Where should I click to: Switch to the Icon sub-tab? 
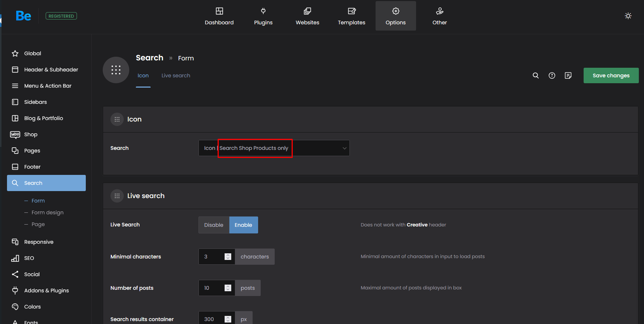(x=143, y=75)
